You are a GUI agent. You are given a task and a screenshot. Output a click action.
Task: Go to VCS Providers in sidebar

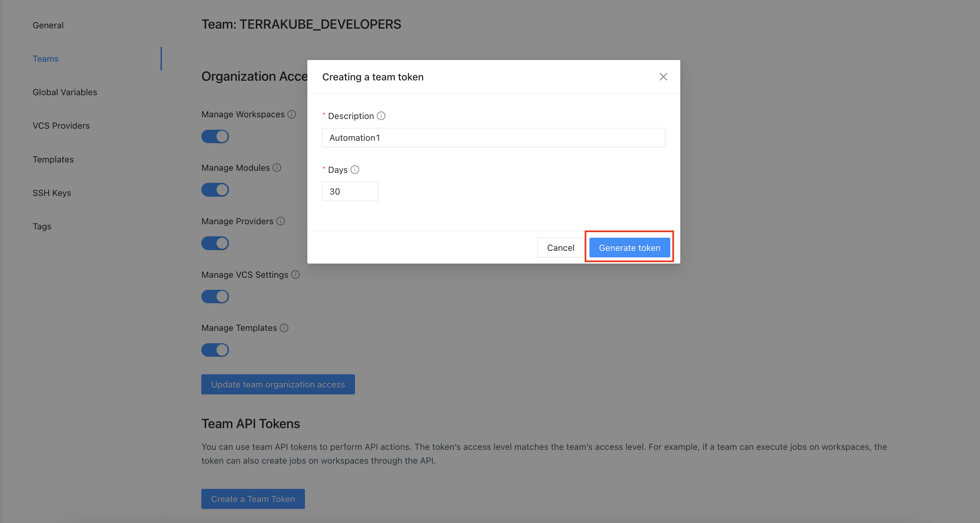pyautogui.click(x=61, y=126)
